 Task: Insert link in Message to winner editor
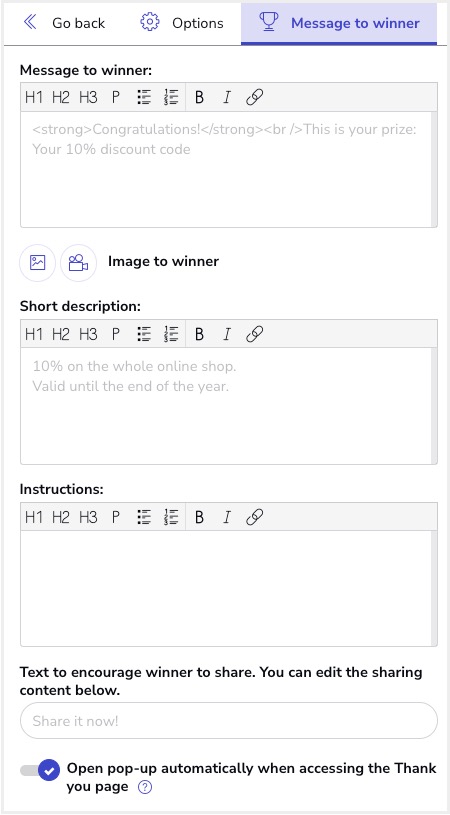[254, 97]
